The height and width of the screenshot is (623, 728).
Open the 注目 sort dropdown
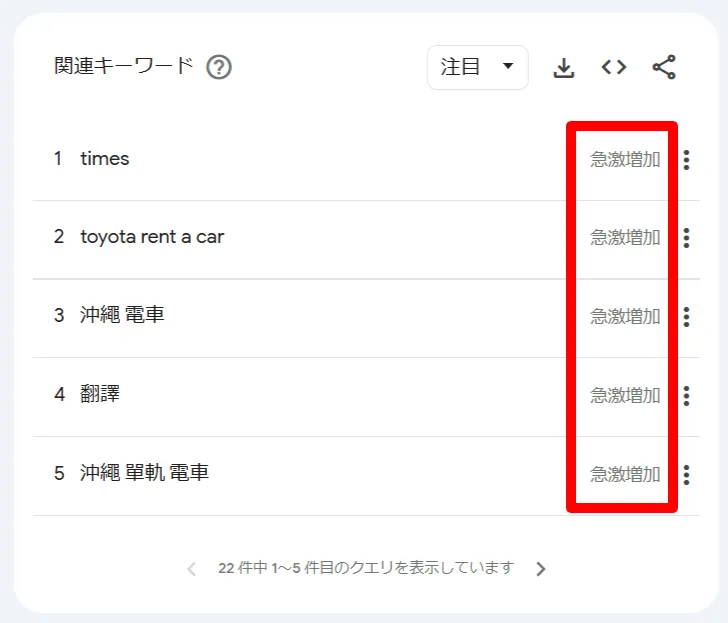[477, 67]
